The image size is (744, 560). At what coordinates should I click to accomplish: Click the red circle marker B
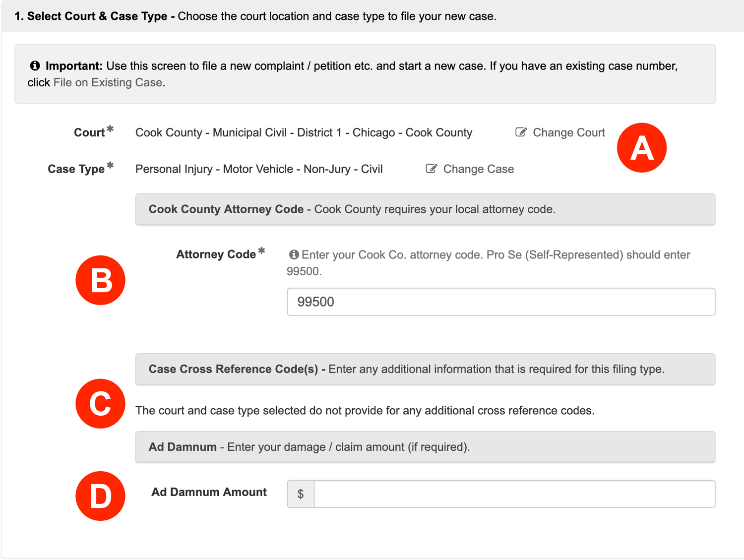click(x=100, y=280)
